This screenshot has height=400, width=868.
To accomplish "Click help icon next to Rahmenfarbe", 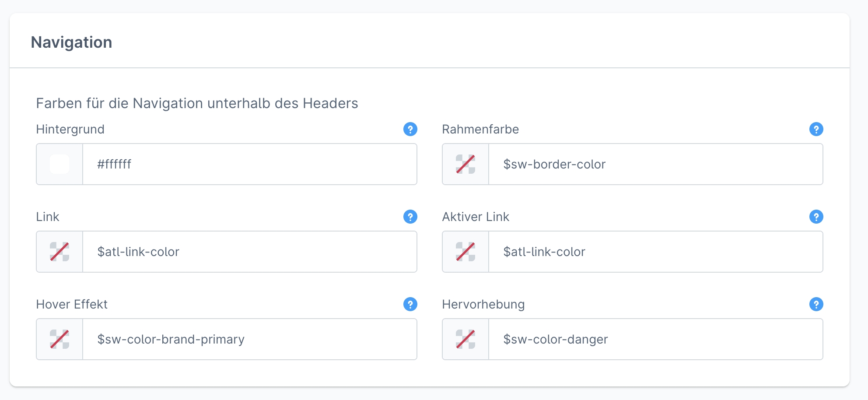I will [816, 129].
